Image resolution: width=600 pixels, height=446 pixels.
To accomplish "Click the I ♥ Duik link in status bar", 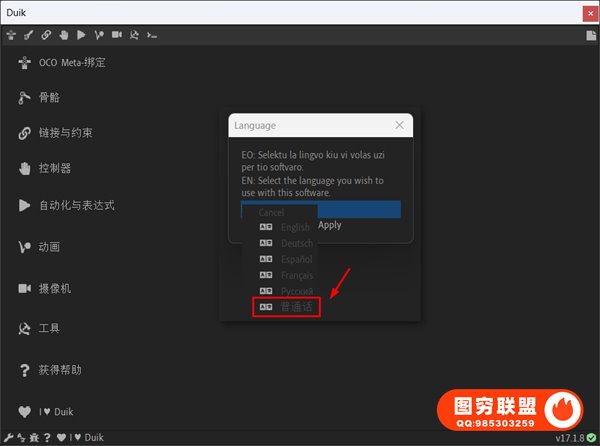I will point(86,438).
